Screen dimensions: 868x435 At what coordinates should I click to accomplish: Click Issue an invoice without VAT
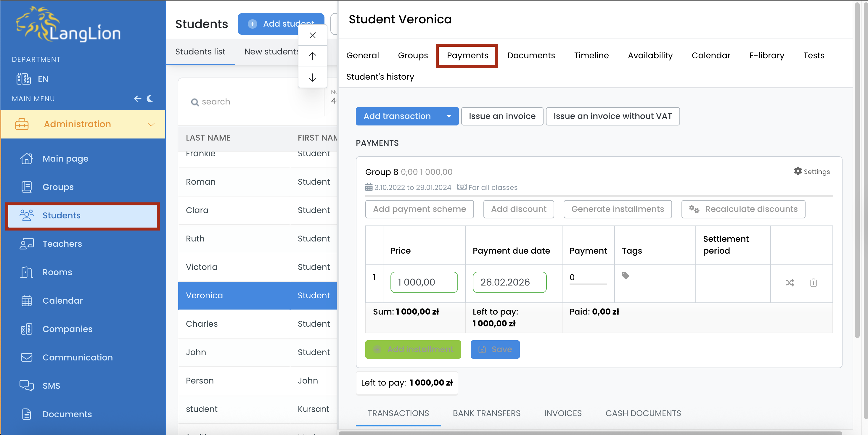pyautogui.click(x=612, y=116)
